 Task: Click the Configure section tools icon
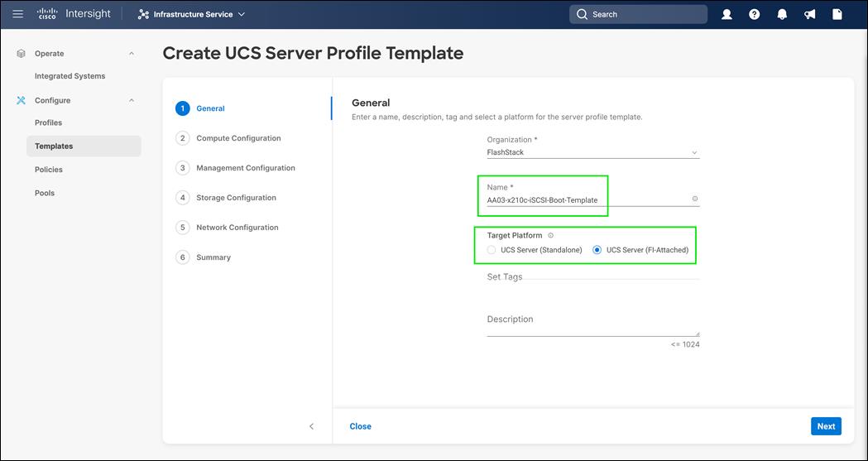pyautogui.click(x=21, y=100)
